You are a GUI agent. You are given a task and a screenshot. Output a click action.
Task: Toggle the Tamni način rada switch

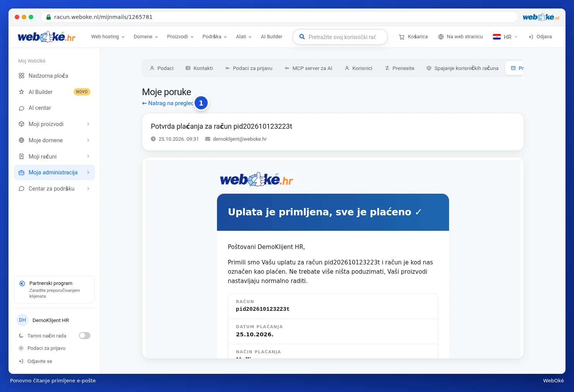pos(85,336)
